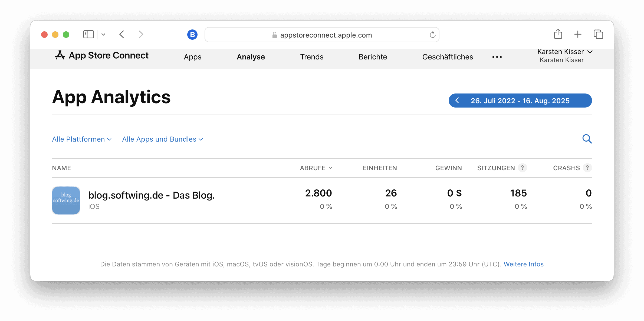Click the iOS platform label
This screenshot has height=321, width=644.
[94, 206]
